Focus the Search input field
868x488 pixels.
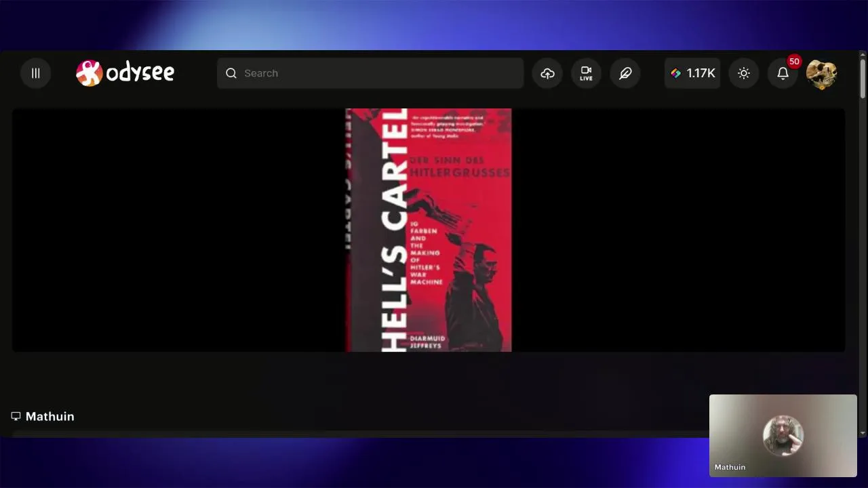pos(370,73)
